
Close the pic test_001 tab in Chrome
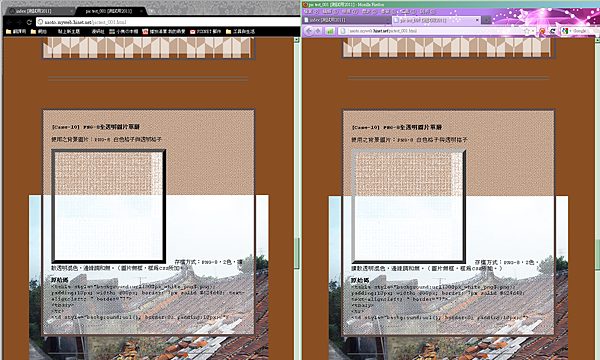pos(141,11)
